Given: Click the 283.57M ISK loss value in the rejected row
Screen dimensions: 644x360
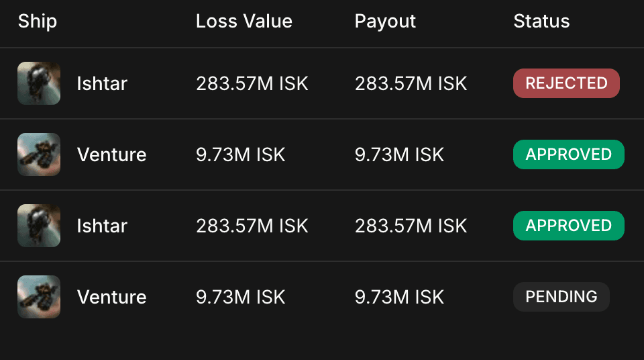Looking at the screenshot, I should point(252,83).
